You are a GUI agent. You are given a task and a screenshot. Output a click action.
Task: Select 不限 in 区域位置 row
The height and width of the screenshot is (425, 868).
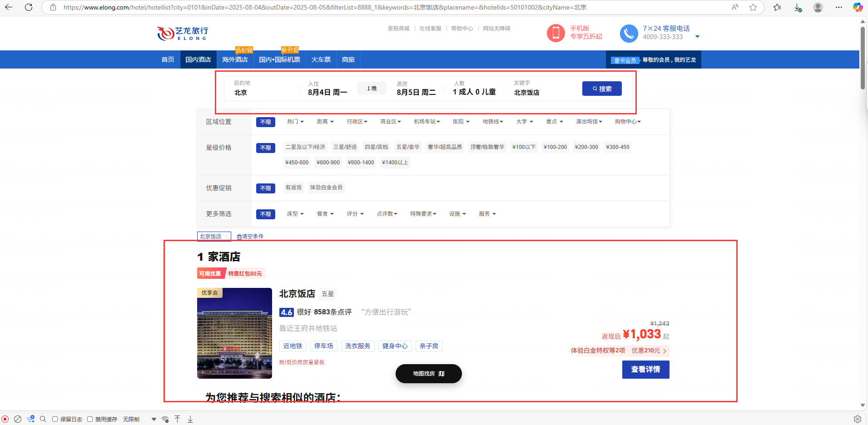(x=266, y=122)
